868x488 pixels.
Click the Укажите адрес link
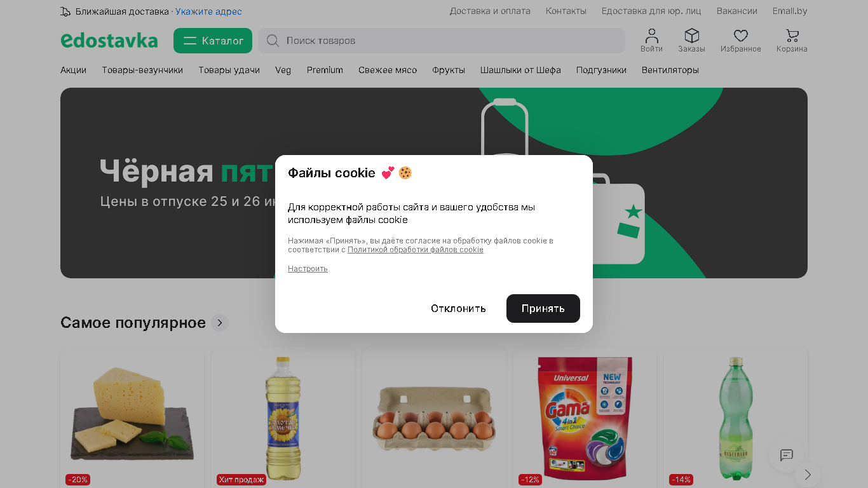[208, 11]
